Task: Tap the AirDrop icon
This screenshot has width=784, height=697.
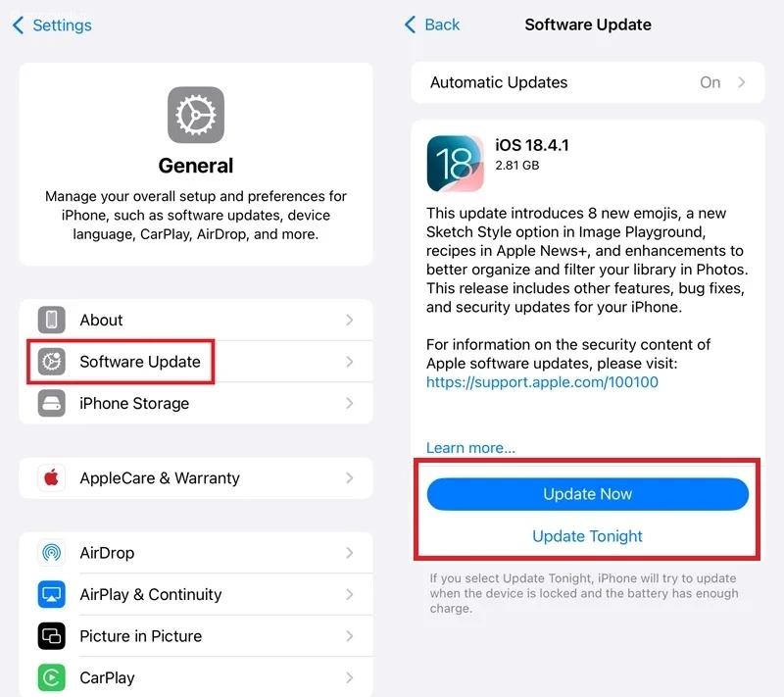Action: (52, 553)
